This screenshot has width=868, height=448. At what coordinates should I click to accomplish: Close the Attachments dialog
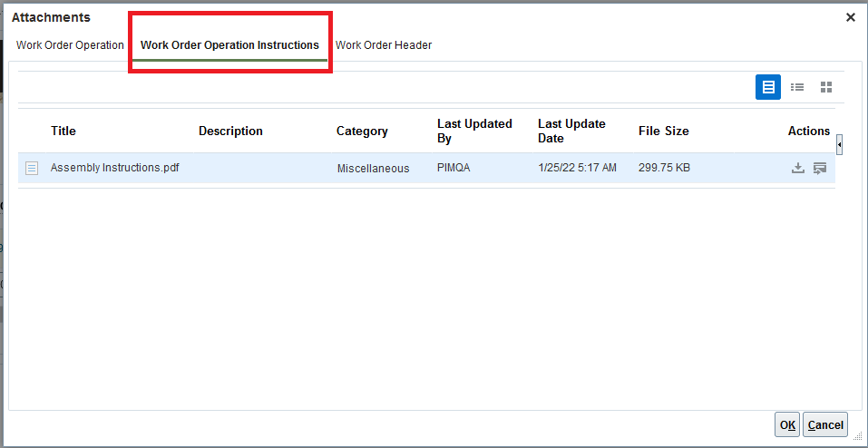(x=851, y=18)
